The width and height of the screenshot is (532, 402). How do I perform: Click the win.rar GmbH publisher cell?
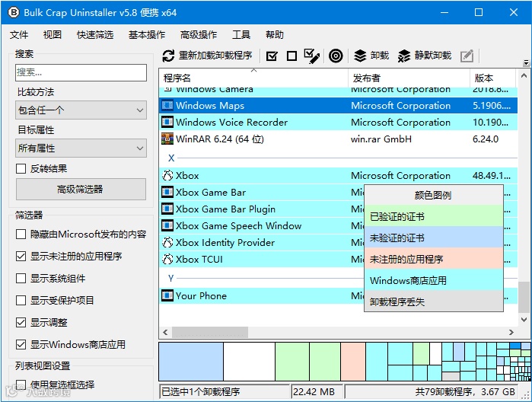click(x=381, y=139)
